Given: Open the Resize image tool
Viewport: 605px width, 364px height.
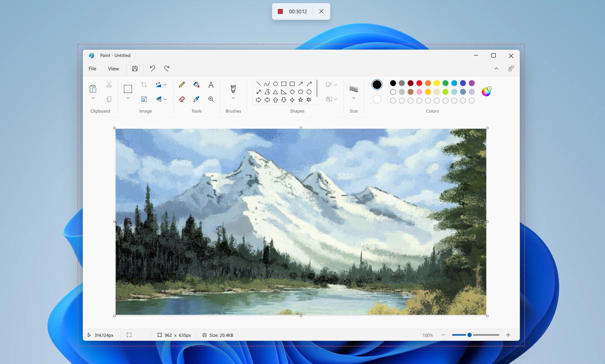Looking at the screenshot, I should (144, 99).
